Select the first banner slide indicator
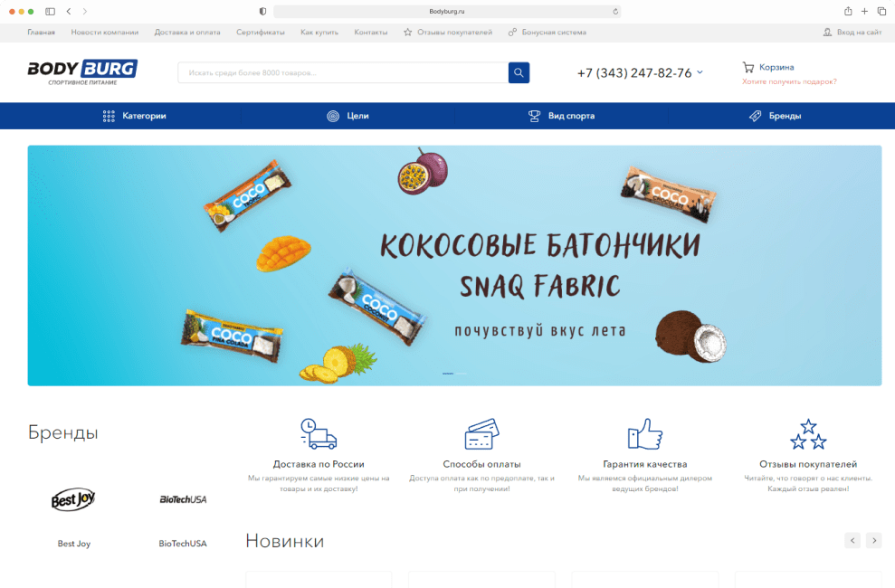This screenshot has height=588, width=895. (x=448, y=374)
